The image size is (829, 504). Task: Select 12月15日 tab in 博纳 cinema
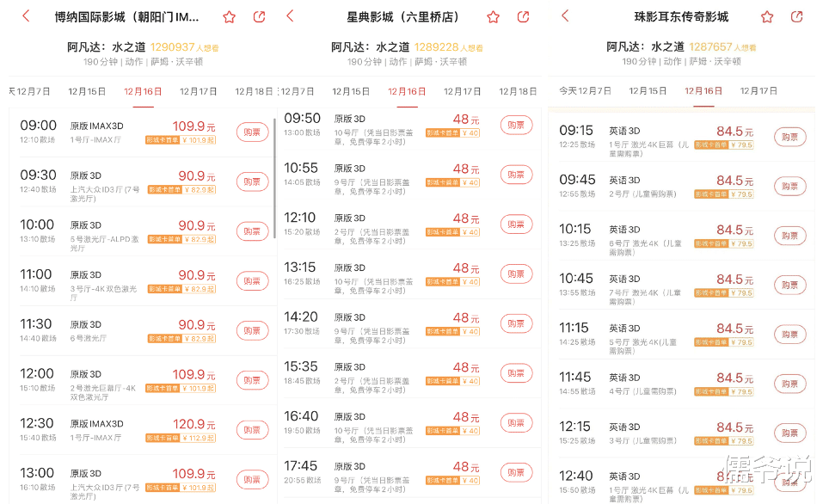pyautogui.click(x=87, y=91)
